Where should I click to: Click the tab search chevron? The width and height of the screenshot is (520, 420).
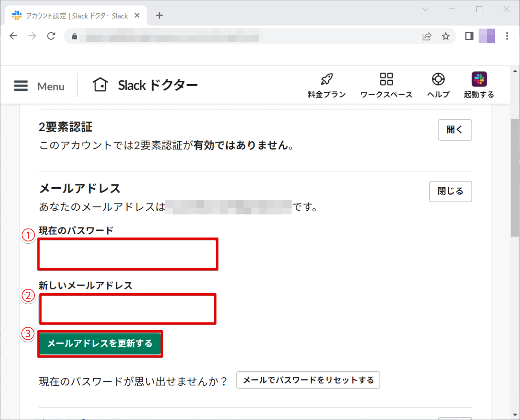tap(425, 9)
